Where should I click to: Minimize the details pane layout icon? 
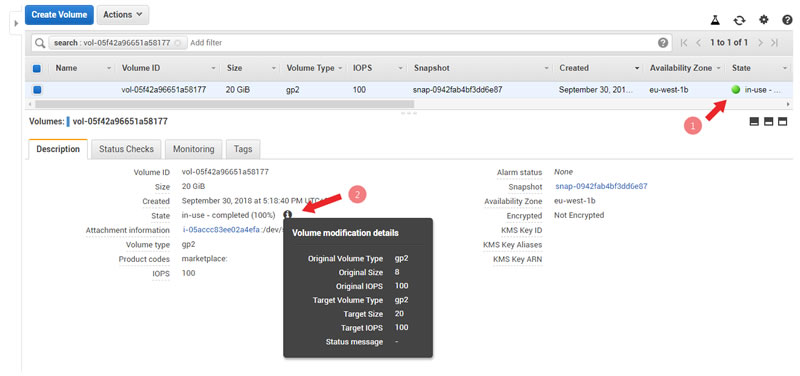coord(755,121)
